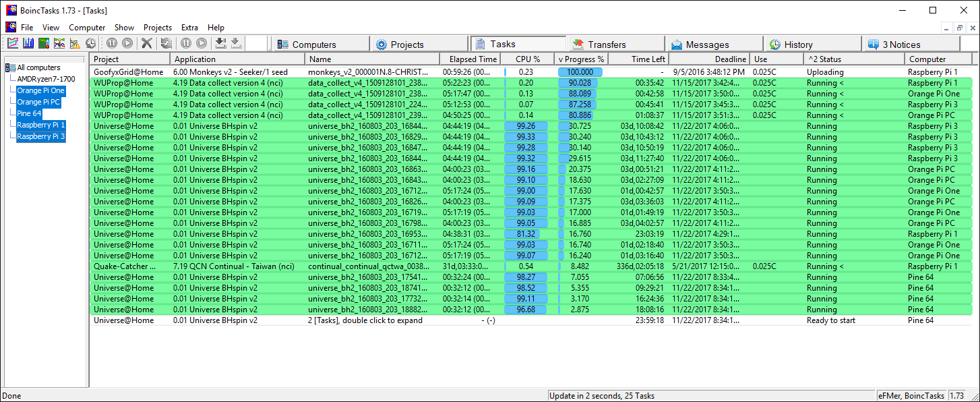Click the no new work download icon
Viewport: 980px width, 402px height.
[220, 43]
